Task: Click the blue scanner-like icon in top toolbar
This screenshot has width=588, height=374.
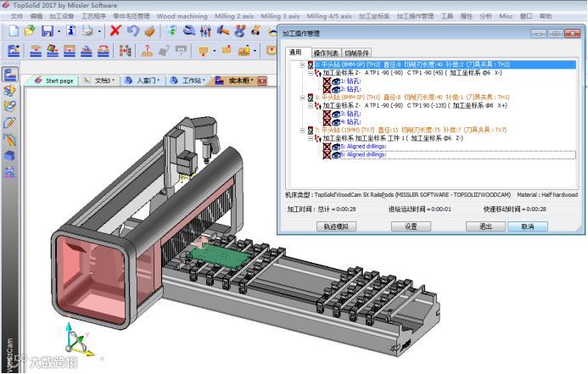Action: (188, 31)
